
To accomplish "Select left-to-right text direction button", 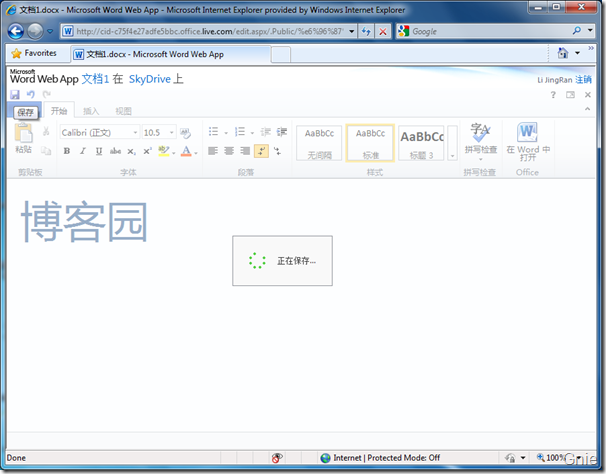I will coord(261,151).
